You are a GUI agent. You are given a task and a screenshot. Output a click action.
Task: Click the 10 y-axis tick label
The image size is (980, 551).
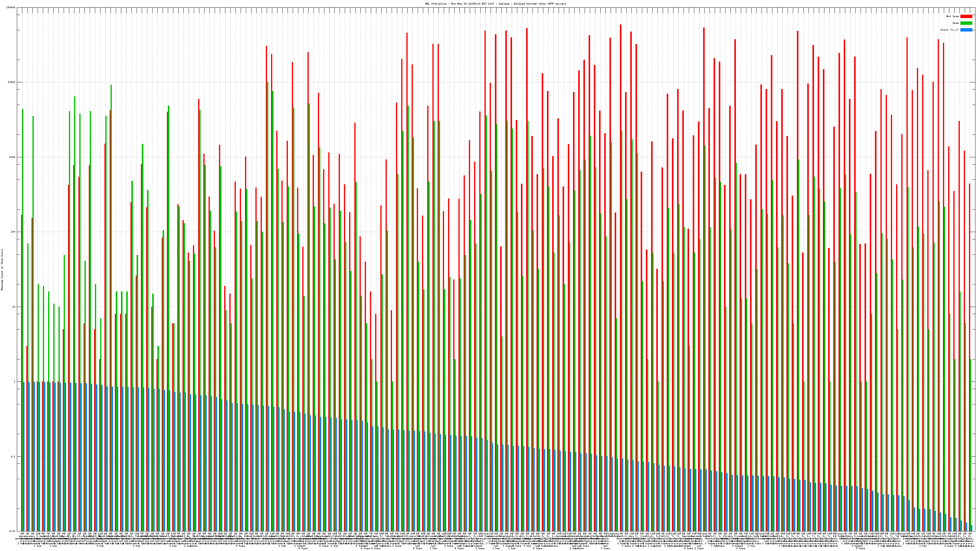pos(14,307)
